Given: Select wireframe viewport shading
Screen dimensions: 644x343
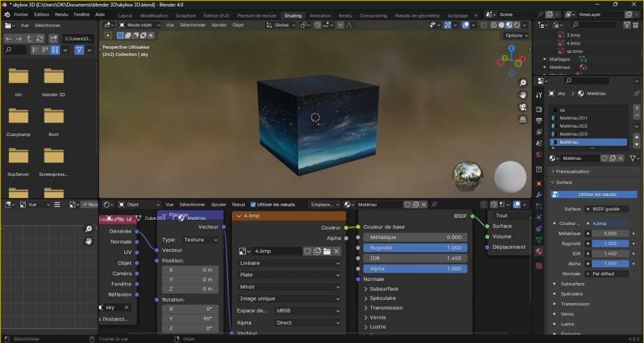Looking at the screenshot, I should (x=494, y=25).
